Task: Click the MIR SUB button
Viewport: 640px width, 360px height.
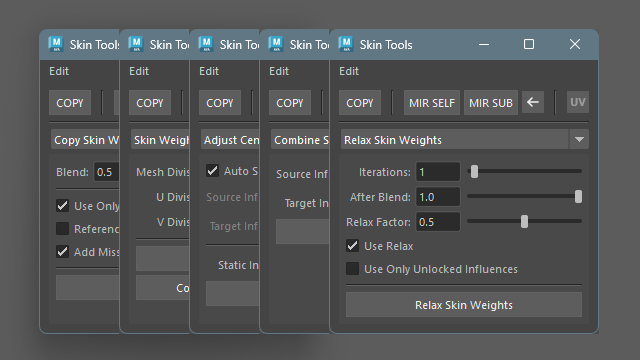Action: (x=491, y=102)
